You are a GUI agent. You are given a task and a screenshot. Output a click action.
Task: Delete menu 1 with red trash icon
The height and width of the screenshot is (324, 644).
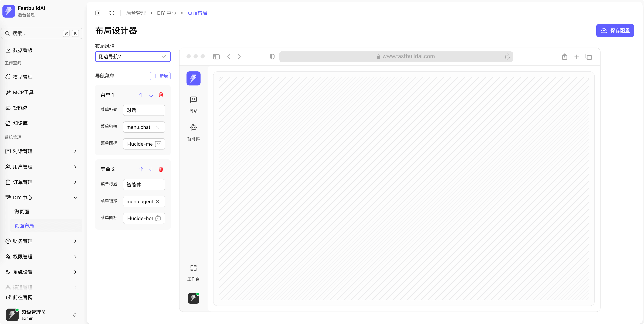(161, 95)
